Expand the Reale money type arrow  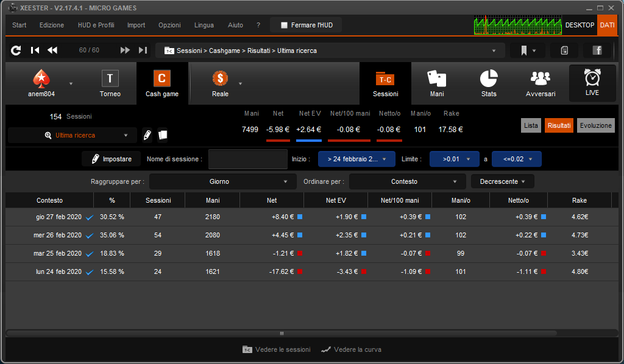click(240, 83)
